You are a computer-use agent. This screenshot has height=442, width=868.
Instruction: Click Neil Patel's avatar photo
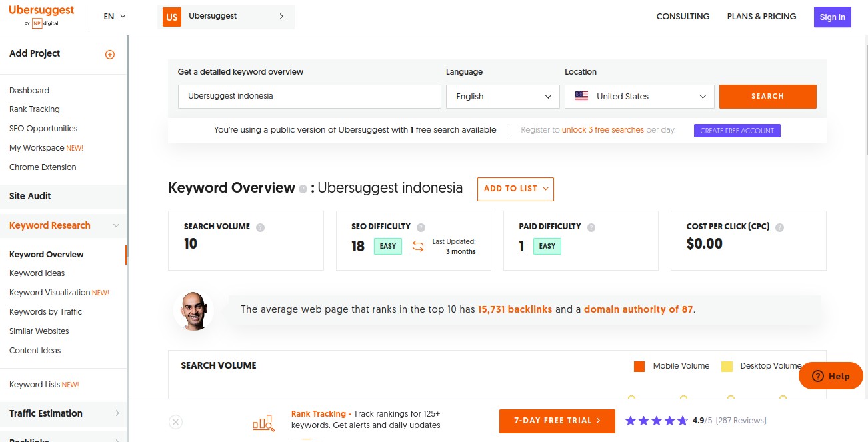[194, 310]
